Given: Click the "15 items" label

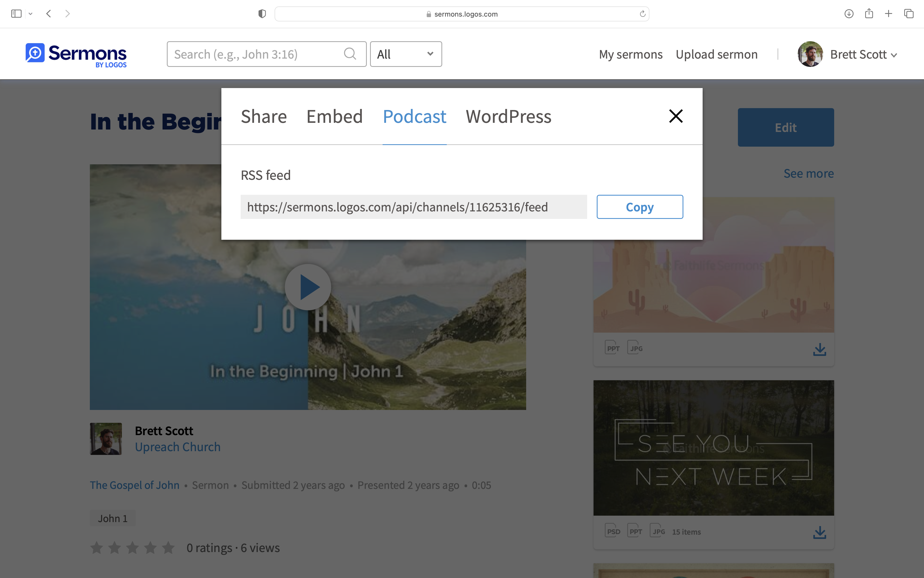Looking at the screenshot, I should 686,532.
